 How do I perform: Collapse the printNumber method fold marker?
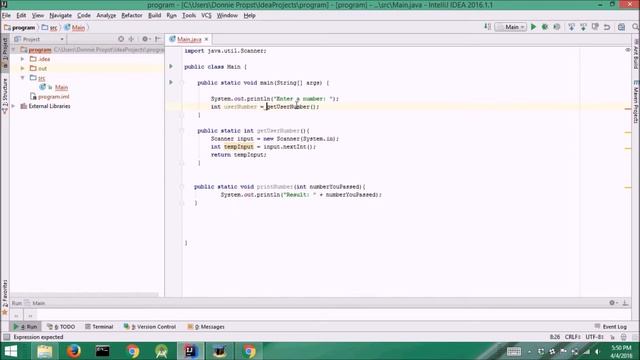[x=182, y=187]
